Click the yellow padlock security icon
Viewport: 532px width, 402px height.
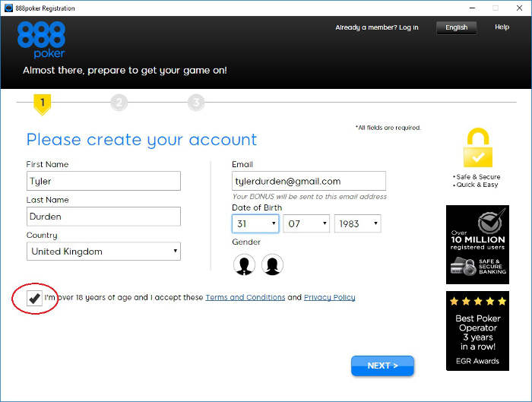tap(478, 147)
